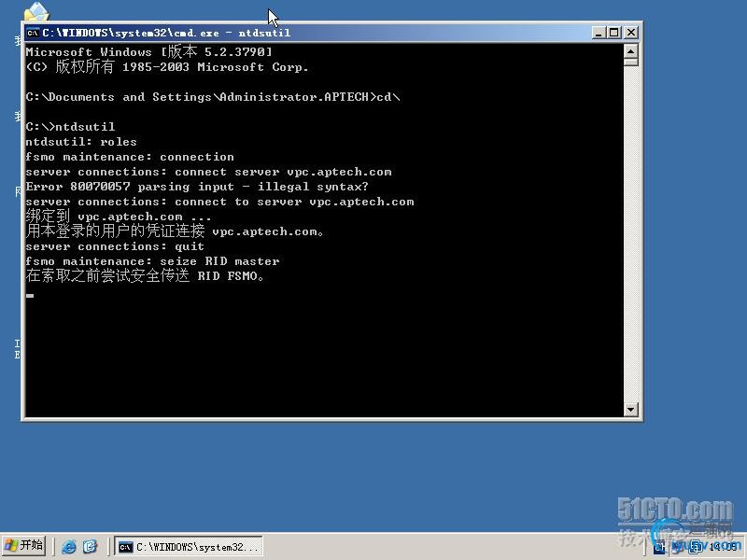Click the console scrollbar up arrow

pos(631,51)
